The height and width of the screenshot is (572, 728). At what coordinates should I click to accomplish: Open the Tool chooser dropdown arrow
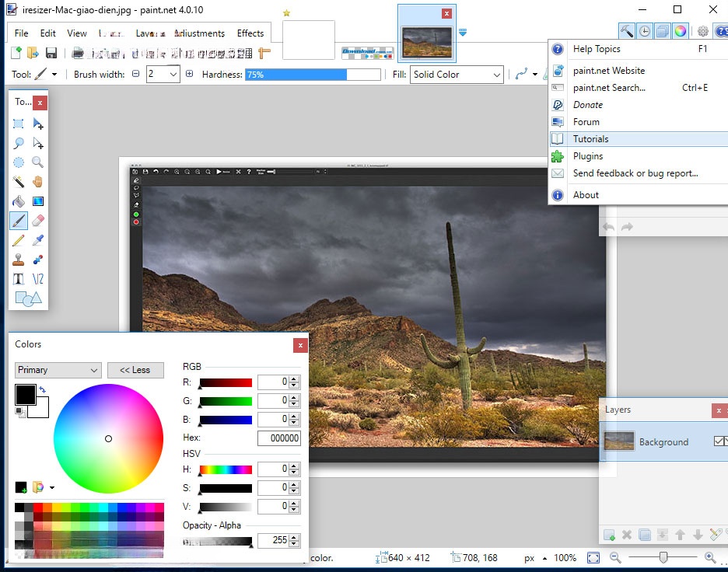pyautogui.click(x=54, y=75)
